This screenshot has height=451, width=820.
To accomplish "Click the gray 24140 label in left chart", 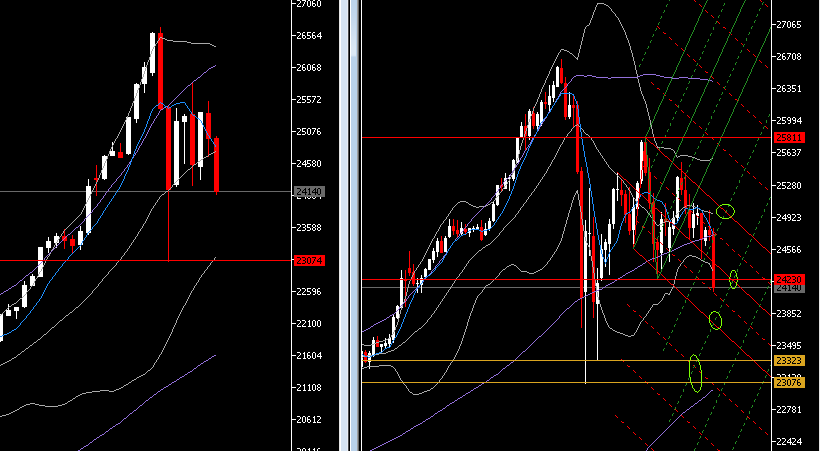I will [310, 191].
